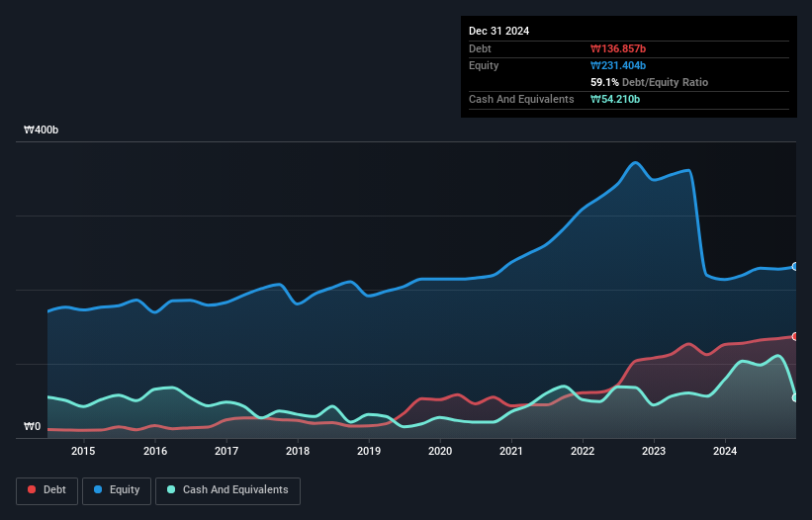Click the tooltip Debt row label
Image resolution: width=812 pixels, height=520 pixels.
[x=480, y=48]
